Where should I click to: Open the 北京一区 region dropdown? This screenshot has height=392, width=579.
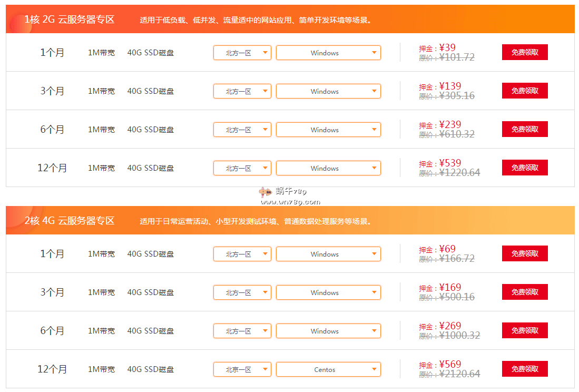point(242,369)
